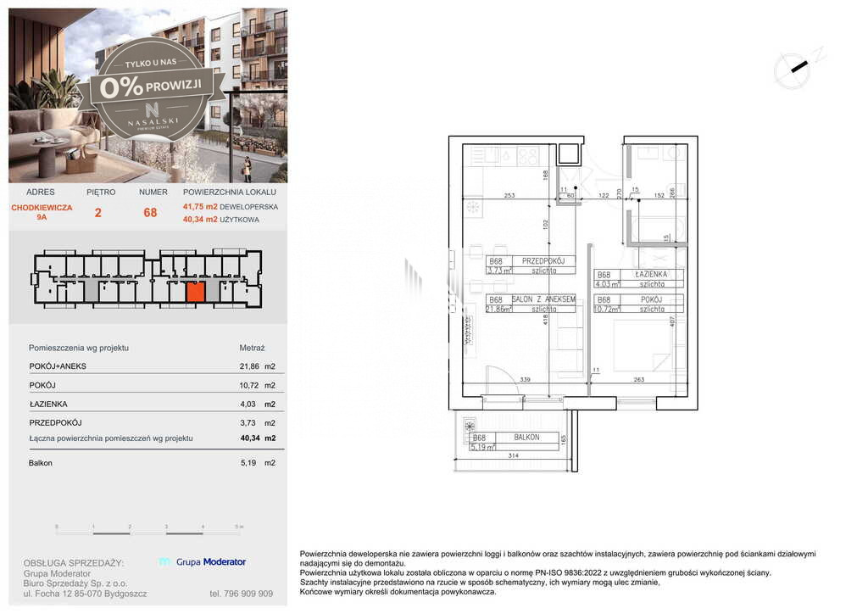
Task: Click footnote starting 'Powierzchnia deweloperska nie zawiera'
Action: (x=558, y=558)
